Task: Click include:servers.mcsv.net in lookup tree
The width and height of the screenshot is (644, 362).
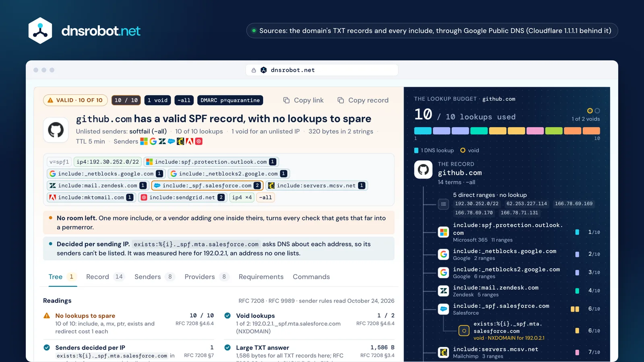Action: (495, 349)
